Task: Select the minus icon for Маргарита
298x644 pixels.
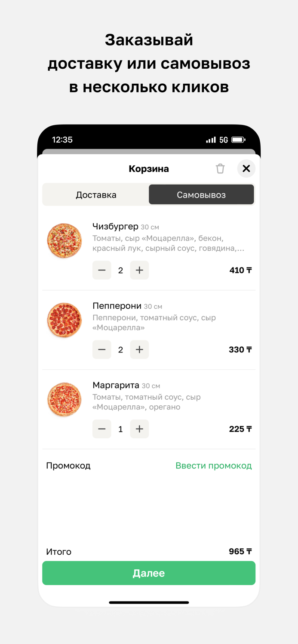Action: pos(101,429)
